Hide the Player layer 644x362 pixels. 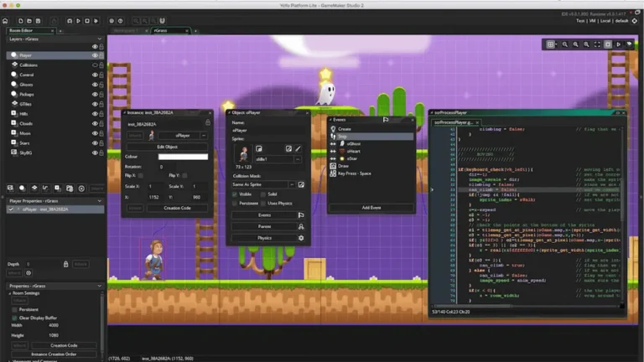pyautogui.click(x=95, y=55)
